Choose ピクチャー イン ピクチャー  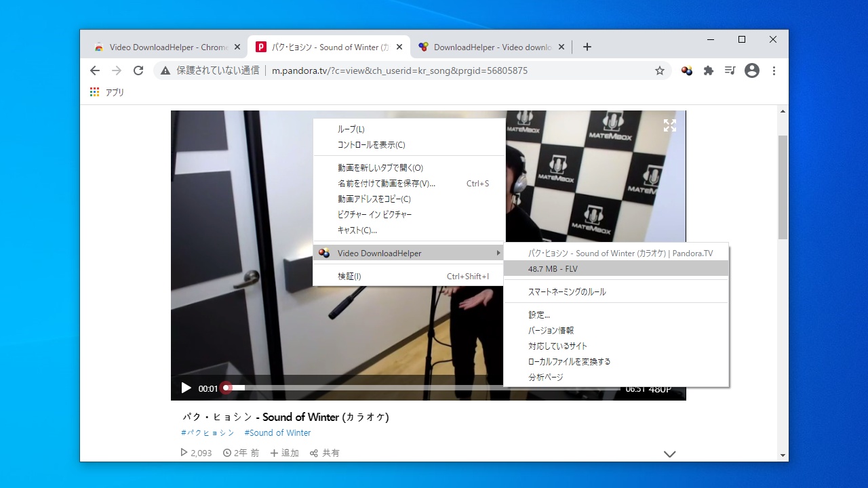[409, 215]
